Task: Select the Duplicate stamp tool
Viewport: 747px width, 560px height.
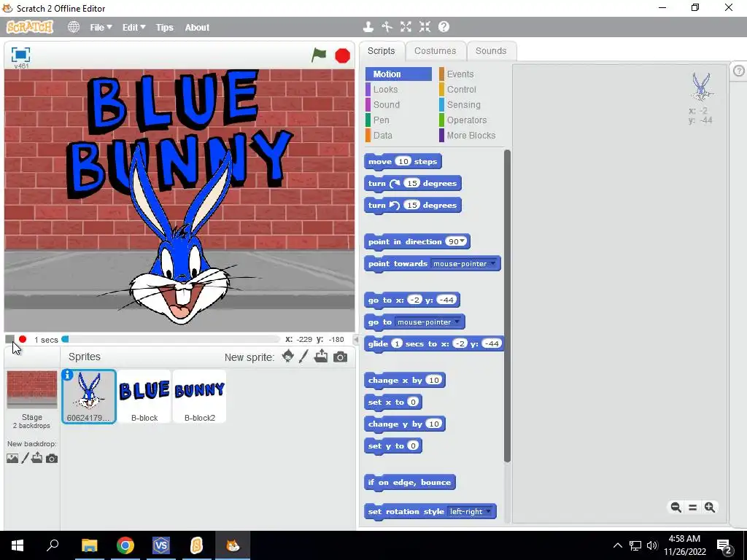Action: [x=368, y=27]
